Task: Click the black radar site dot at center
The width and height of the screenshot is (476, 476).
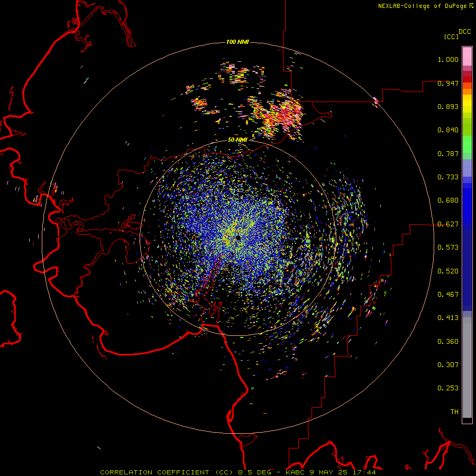Action: pyautogui.click(x=238, y=237)
